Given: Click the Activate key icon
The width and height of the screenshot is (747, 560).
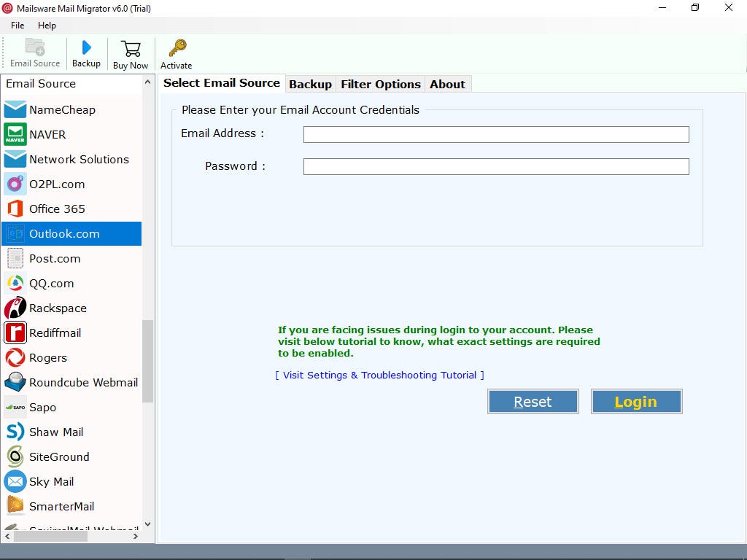Looking at the screenshot, I should [x=177, y=48].
